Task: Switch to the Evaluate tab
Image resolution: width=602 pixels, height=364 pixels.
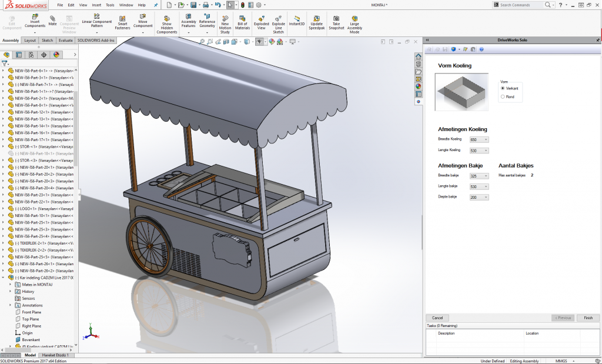Action: tap(66, 41)
